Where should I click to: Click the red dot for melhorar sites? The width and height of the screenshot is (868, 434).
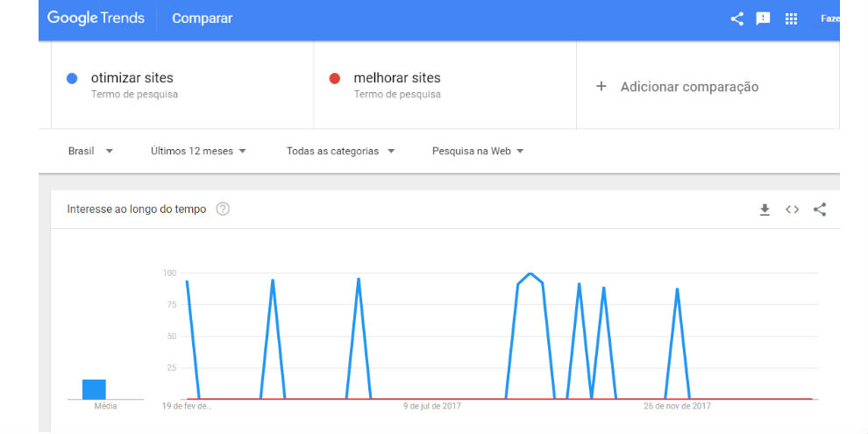tap(334, 79)
